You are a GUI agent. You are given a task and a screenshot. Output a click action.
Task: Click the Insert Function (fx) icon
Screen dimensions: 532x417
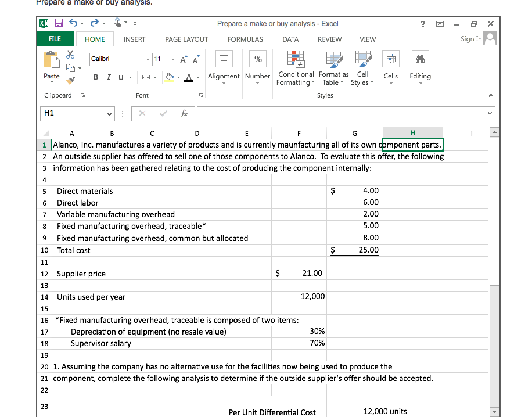[x=185, y=113]
